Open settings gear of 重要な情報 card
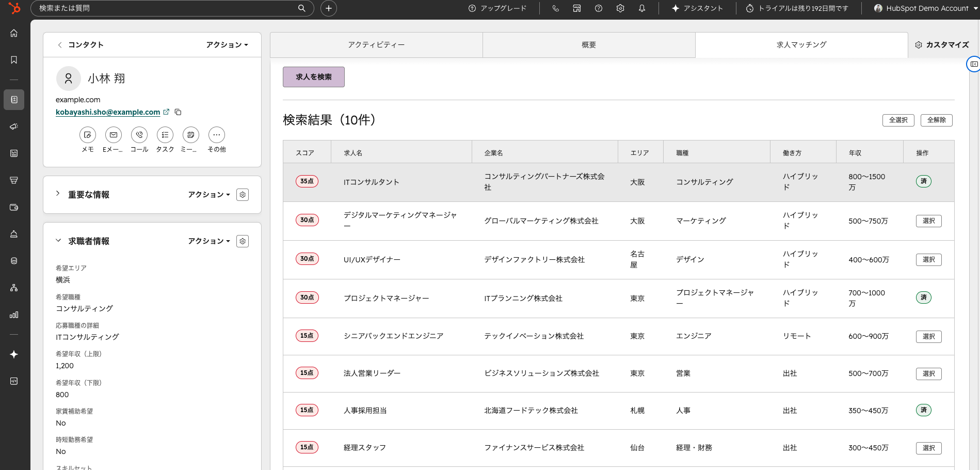The image size is (980, 470). [243, 195]
